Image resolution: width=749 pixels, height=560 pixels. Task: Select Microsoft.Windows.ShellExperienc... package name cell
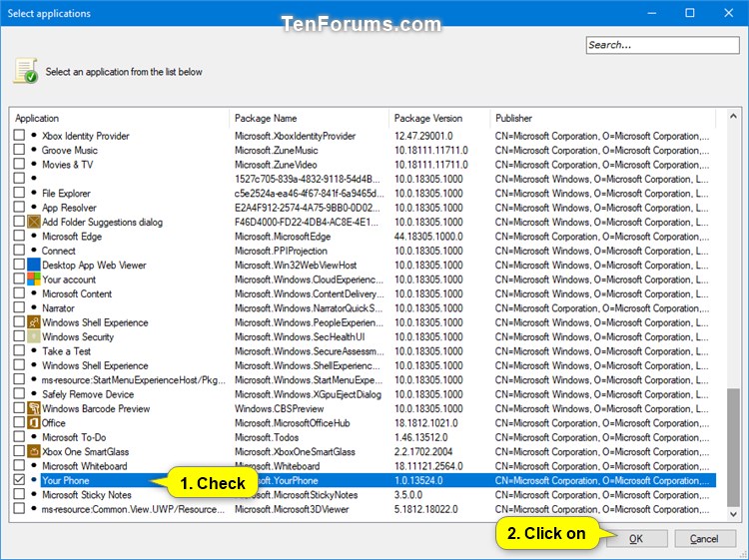point(308,365)
